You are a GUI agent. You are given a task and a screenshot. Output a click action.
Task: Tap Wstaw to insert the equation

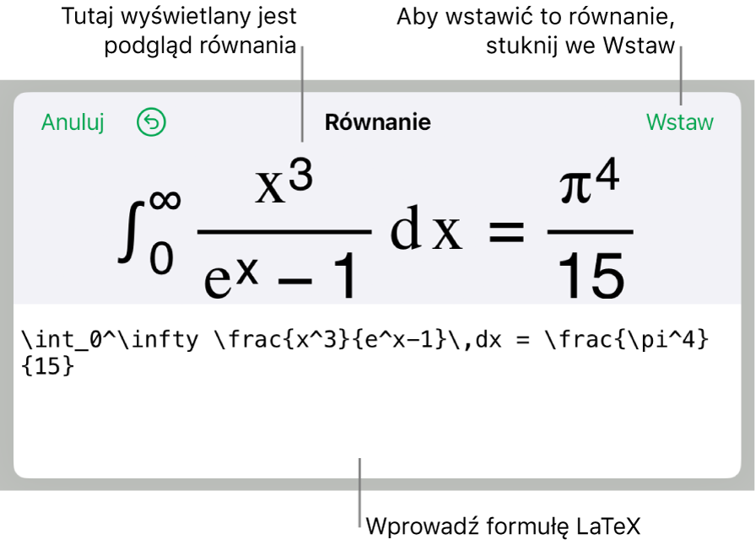pos(680,122)
